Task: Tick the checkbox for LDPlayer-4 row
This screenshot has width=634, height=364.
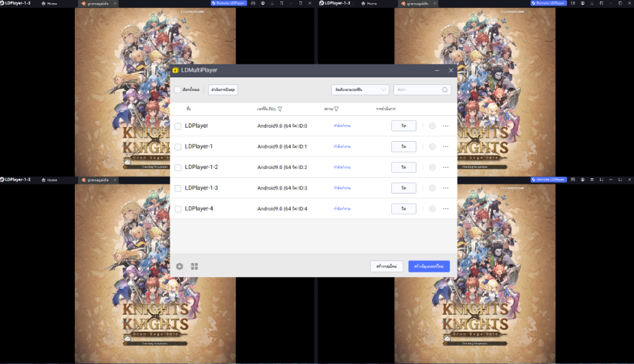Action: (178, 209)
